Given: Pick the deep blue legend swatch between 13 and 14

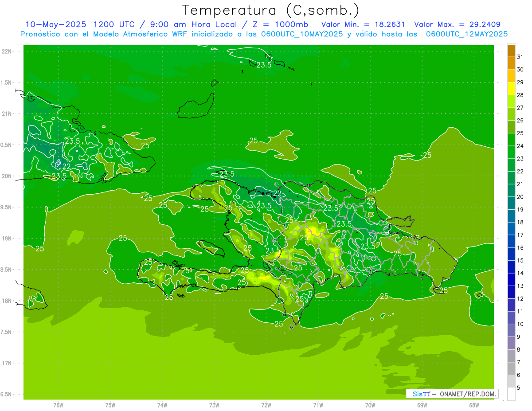Looking at the screenshot, I should pyautogui.click(x=511, y=279).
